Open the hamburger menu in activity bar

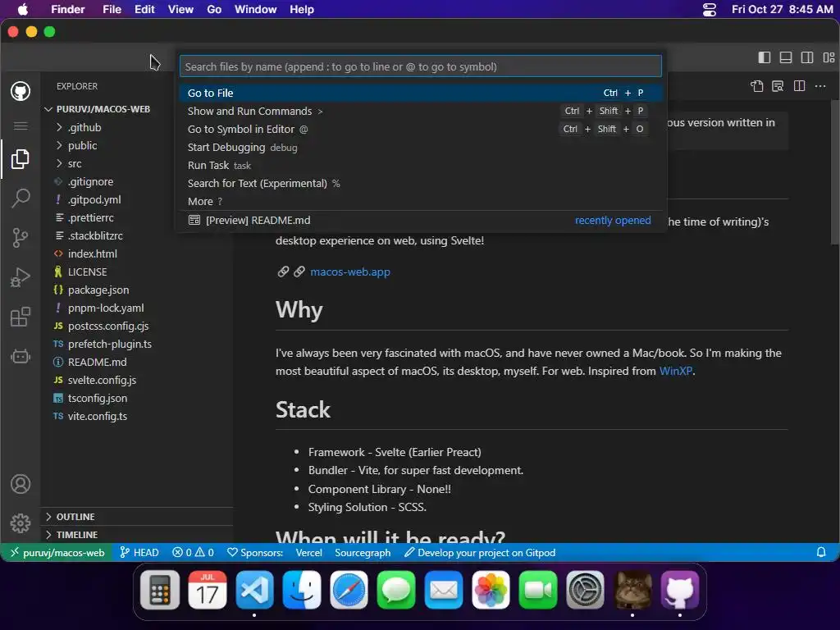coord(21,126)
